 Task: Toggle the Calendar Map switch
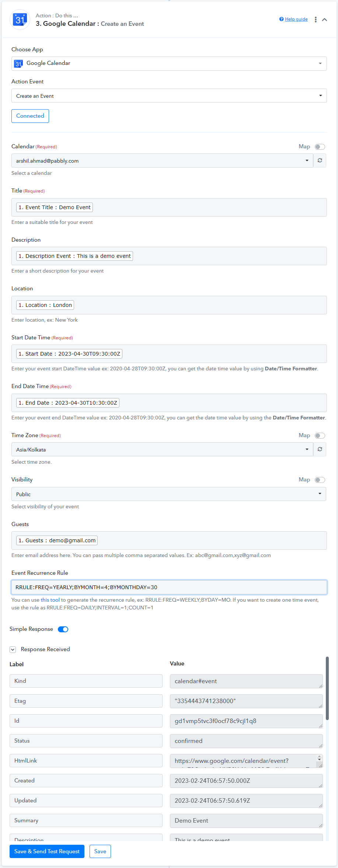(x=320, y=147)
